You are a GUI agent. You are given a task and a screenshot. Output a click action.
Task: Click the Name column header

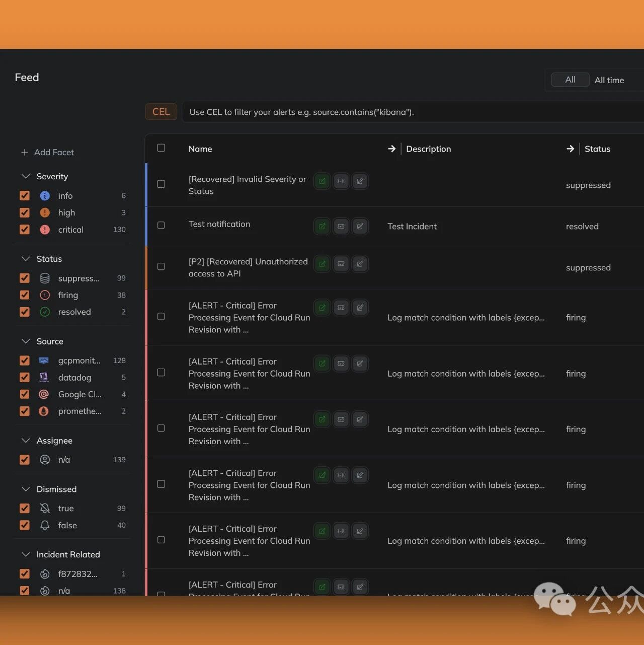(200, 149)
